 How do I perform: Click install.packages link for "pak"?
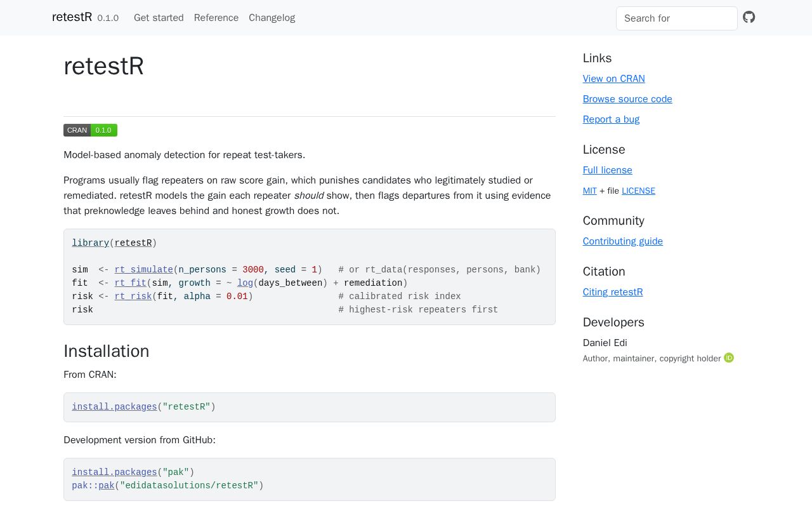click(x=114, y=472)
